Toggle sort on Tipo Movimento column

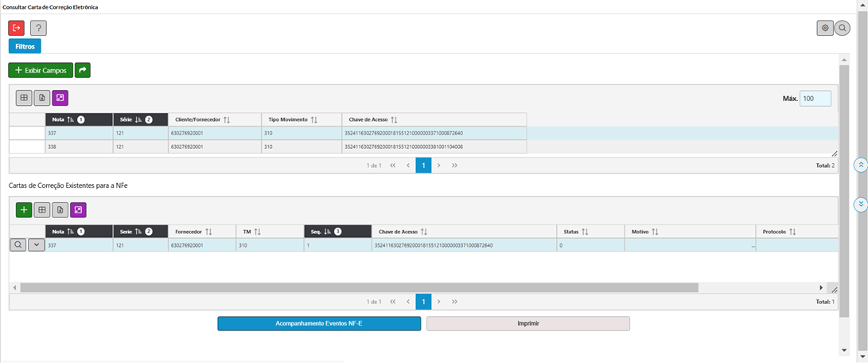314,119
